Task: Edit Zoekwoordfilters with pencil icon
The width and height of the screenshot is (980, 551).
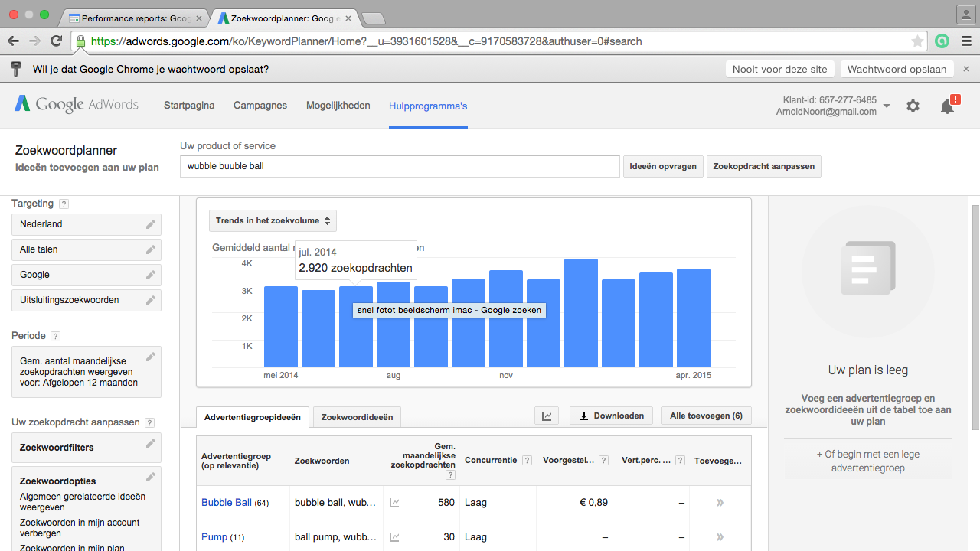Action: pyautogui.click(x=151, y=444)
